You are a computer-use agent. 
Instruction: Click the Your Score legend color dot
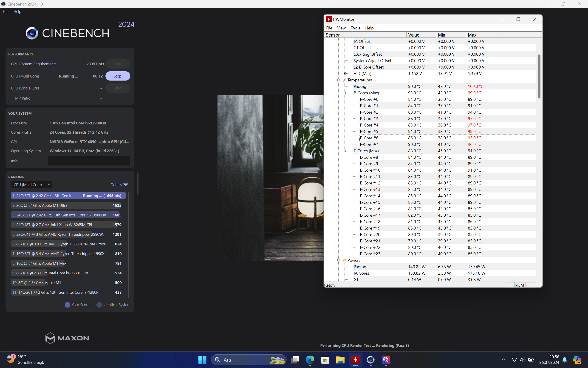click(68, 305)
